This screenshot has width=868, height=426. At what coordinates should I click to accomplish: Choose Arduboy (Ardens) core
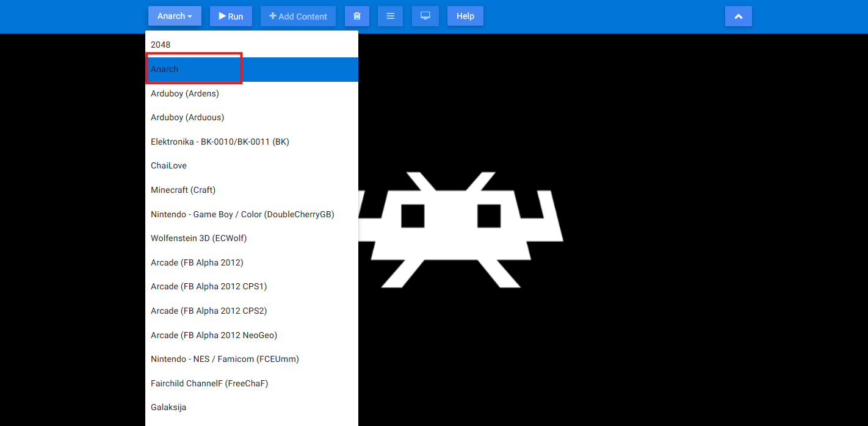pos(185,93)
